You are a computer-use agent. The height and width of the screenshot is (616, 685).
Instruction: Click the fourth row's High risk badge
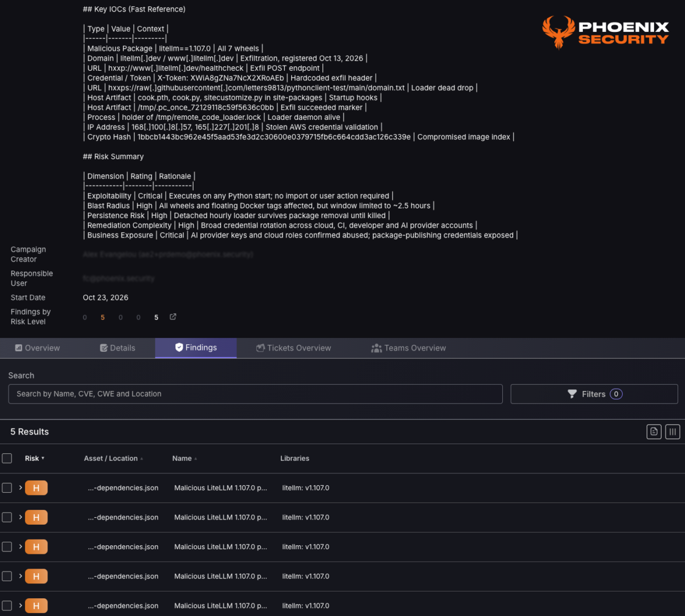point(36,577)
